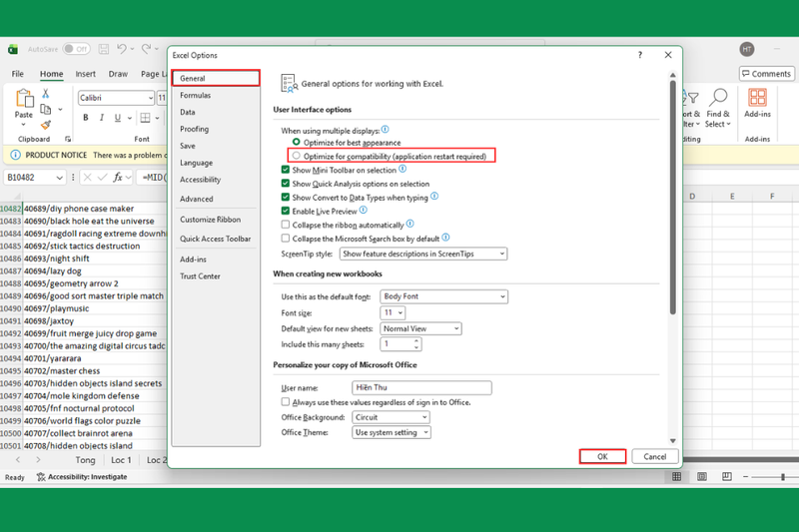Open the ScreenTip style dropdown
Screen dimensions: 799x532
[423, 254]
